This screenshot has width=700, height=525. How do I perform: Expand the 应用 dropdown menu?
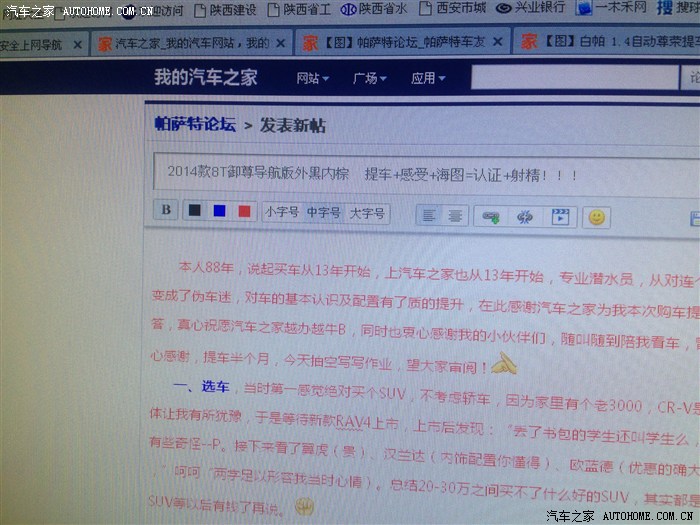(x=428, y=78)
